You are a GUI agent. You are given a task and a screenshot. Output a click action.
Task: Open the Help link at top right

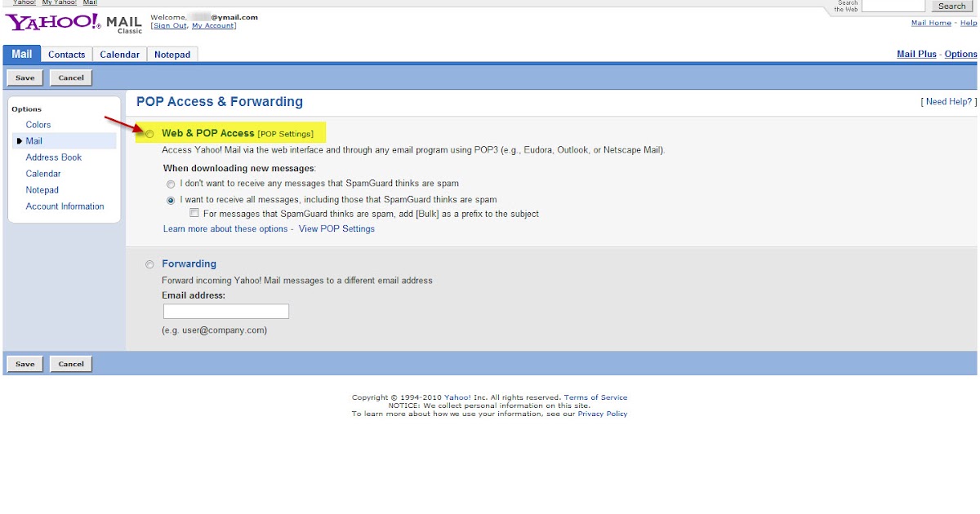(969, 23)
